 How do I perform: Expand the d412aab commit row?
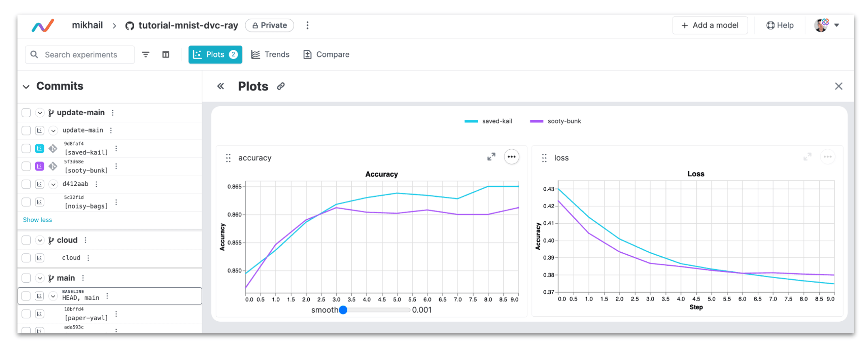click(x=53, y=184)
